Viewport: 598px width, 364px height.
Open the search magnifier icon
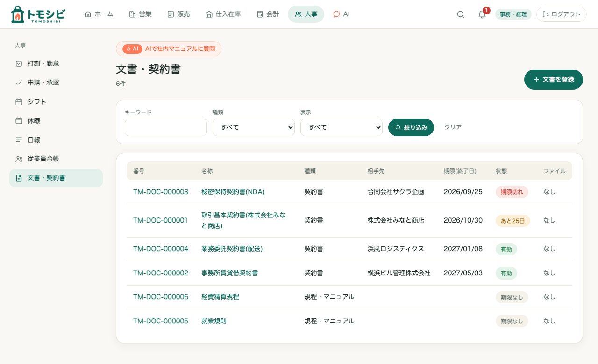tap(461, 14)
